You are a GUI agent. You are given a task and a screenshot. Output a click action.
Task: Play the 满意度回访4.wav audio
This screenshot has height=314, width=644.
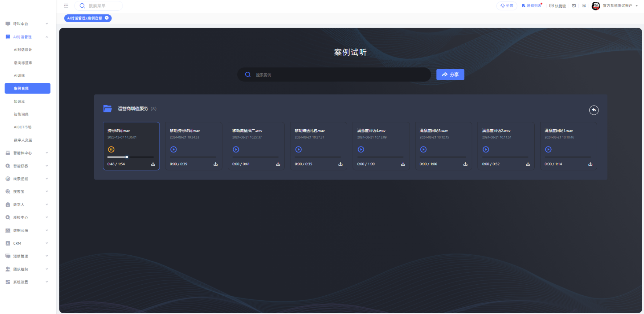(x=361, y=149)
